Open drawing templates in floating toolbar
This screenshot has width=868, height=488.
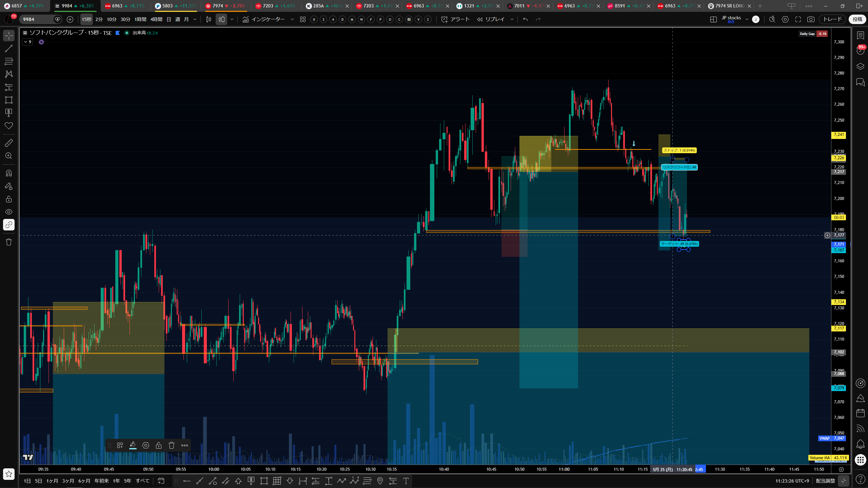120,445
